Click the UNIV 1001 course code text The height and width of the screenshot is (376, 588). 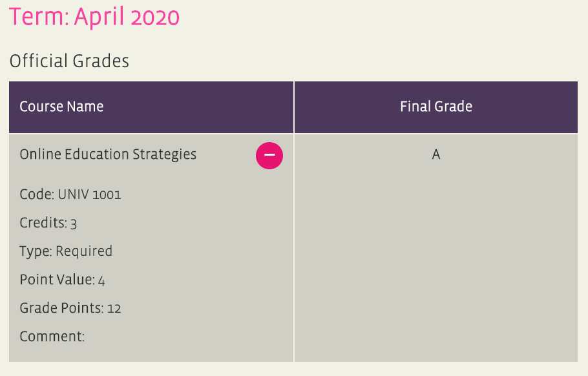point(89,194)
